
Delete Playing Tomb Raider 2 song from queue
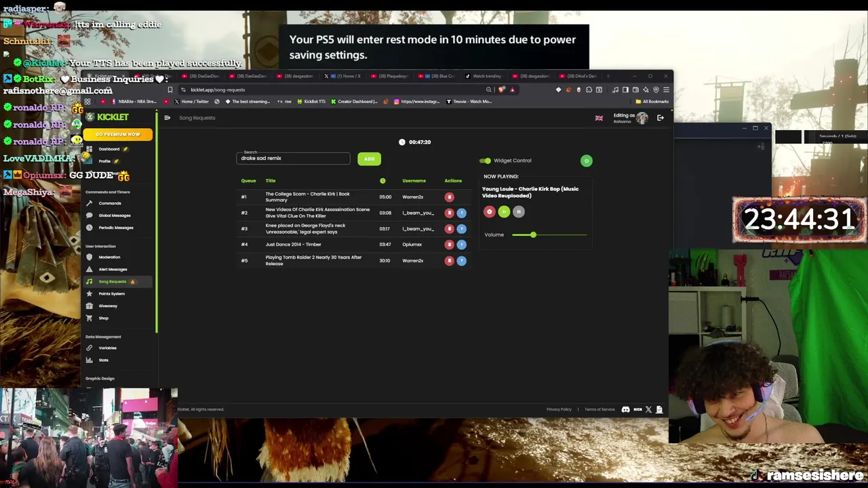coord(449,261)
